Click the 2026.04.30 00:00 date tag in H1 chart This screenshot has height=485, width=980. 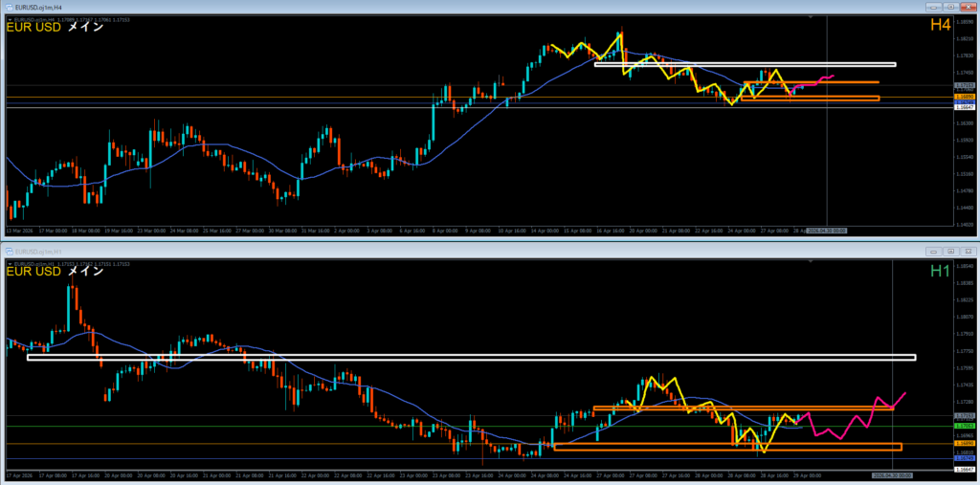(x=891, y=475)
